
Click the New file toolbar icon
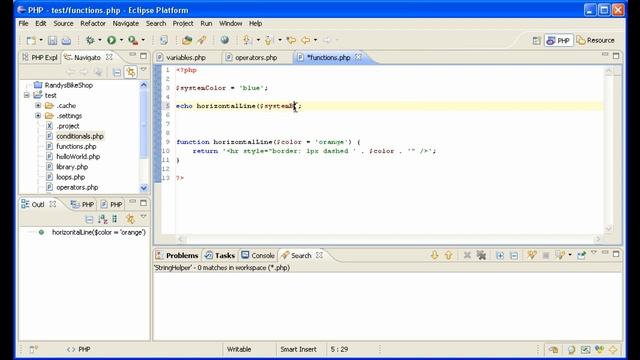tap(31, 40)
